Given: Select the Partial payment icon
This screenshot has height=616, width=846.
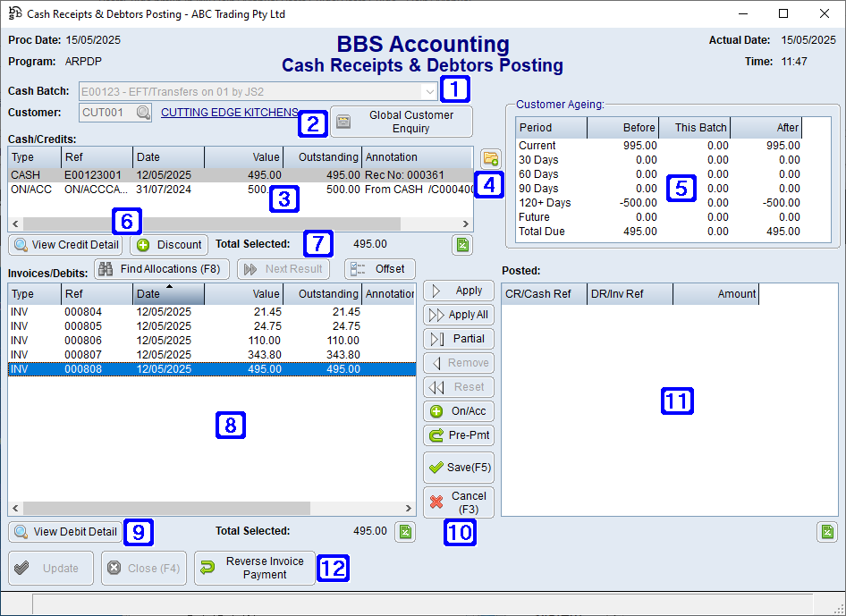Looking at the screenshot, I should pos(439,338).
